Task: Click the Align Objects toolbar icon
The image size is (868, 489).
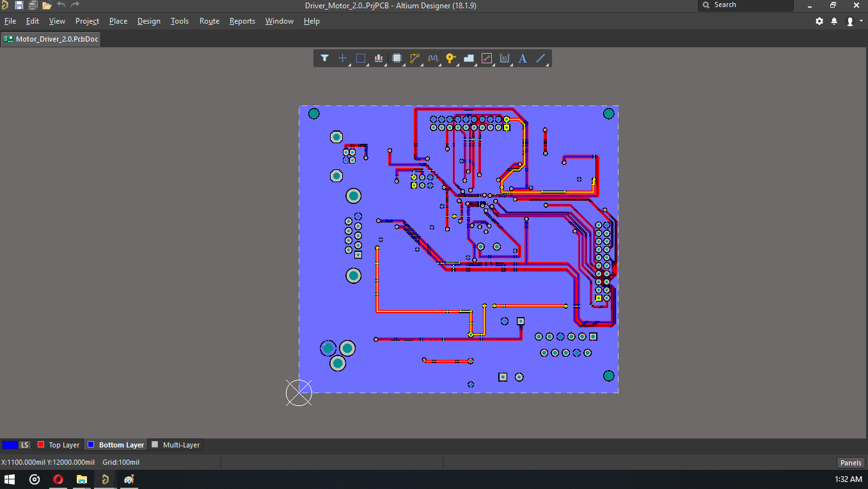Action: [x=379, y=58]
